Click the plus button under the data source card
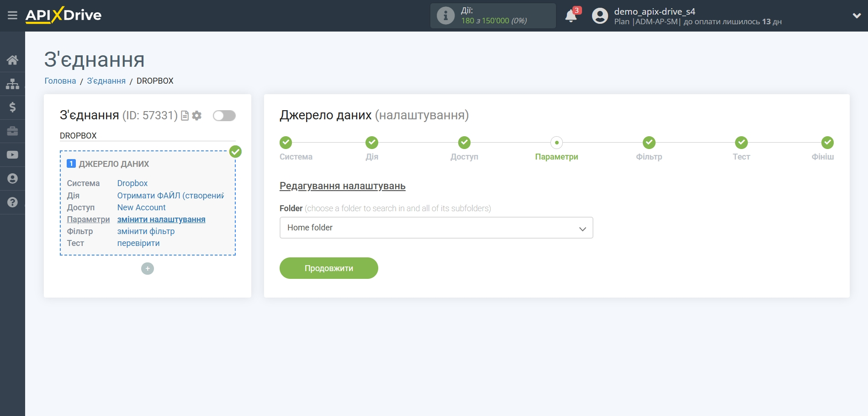 coord(147,268)
